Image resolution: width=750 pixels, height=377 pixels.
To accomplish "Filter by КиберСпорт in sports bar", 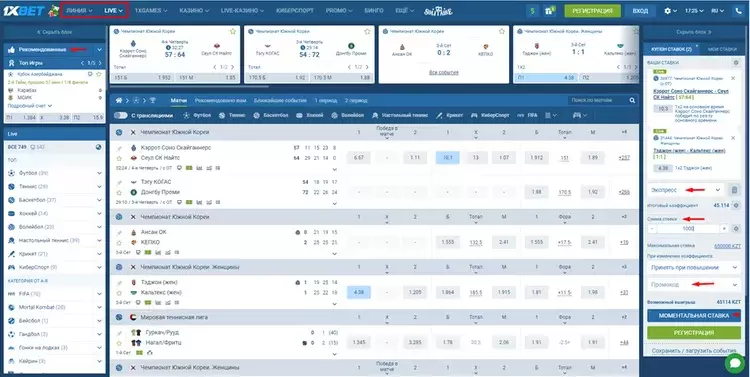I will (x=490, y=115).
